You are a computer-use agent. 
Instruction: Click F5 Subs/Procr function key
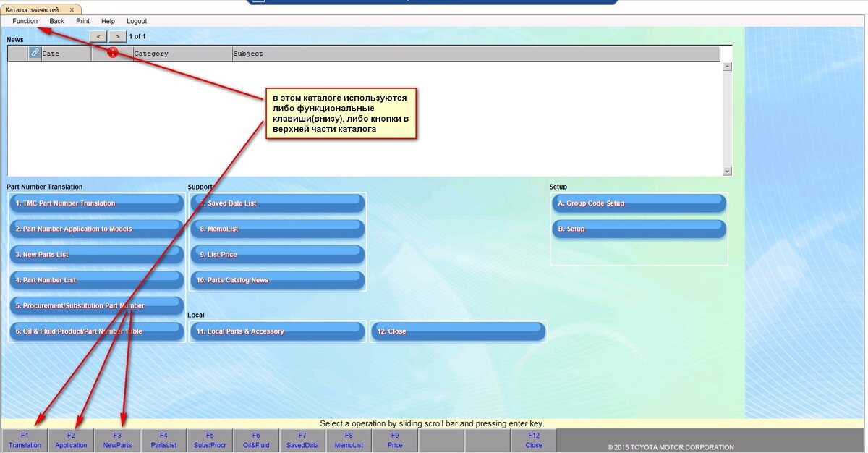click(210, 440)
